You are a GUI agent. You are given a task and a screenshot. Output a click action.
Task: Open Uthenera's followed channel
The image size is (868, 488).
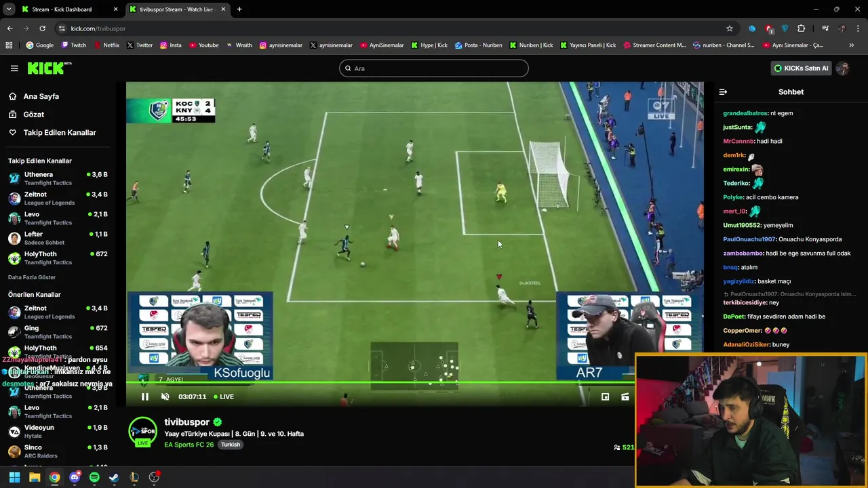pos(58,178)
